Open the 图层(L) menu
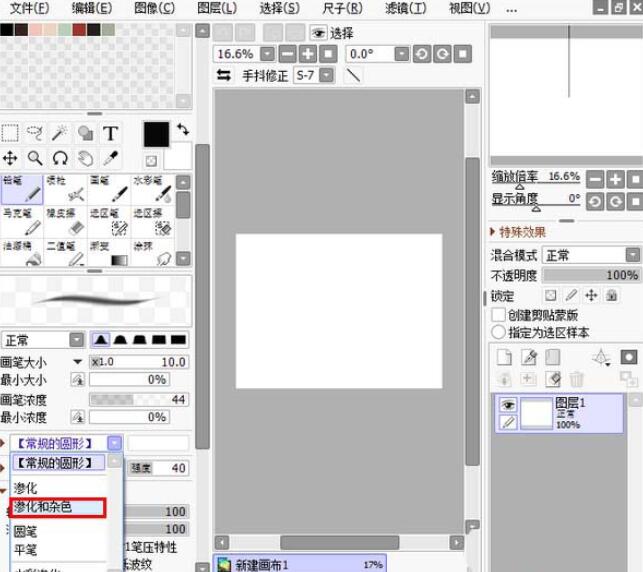The width and height of the screenshot is (643, 572). tap(217, 8)
